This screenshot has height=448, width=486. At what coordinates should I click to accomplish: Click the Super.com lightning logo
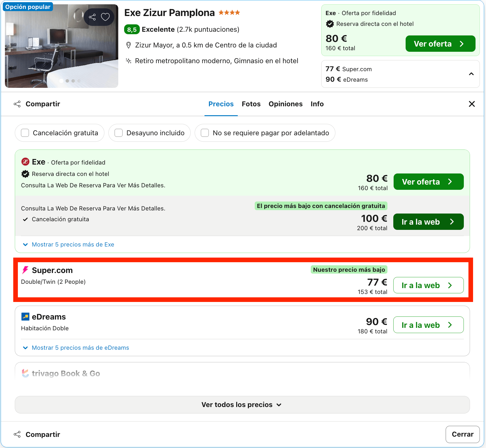pos(25,270)
